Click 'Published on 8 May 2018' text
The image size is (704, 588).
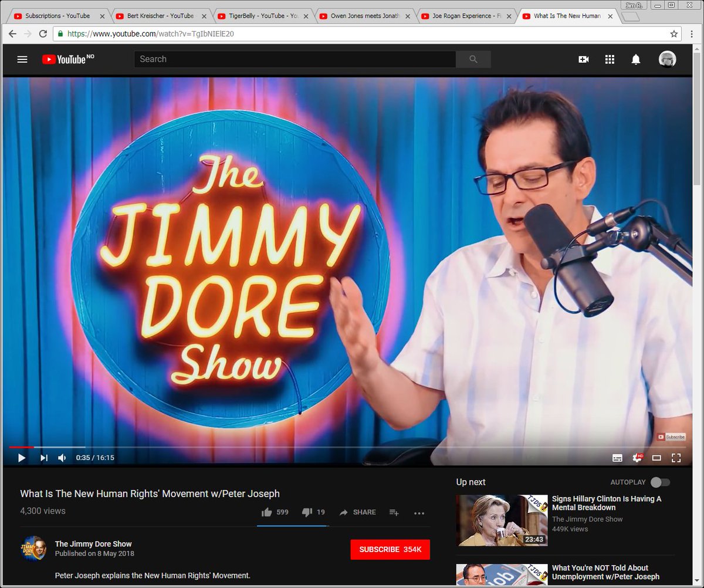click(94, 553)
